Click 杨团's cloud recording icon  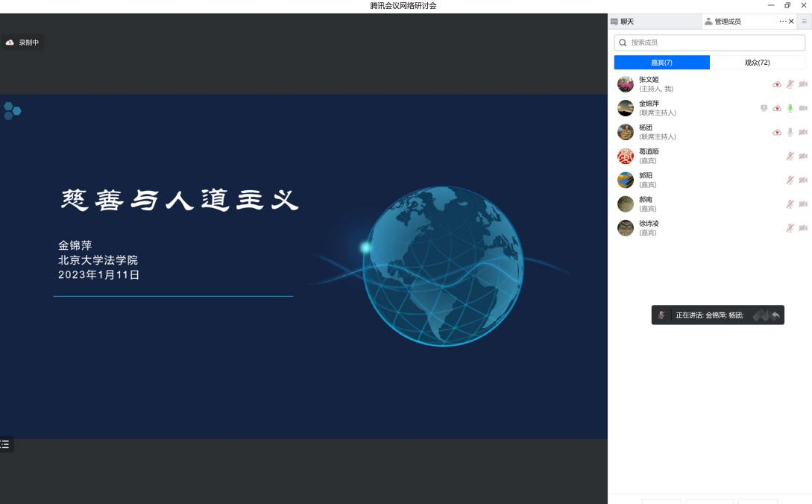pyautogui.click(x=776, y=132)
